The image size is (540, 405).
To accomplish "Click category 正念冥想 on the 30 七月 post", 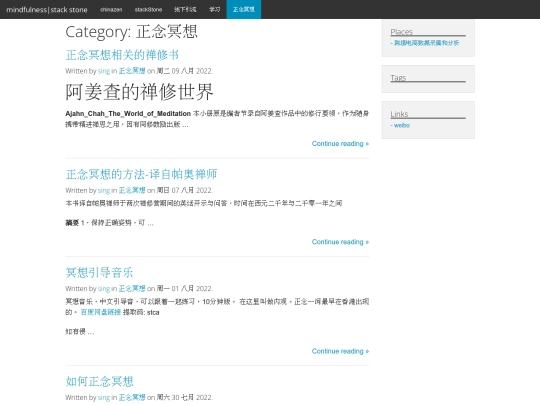I will coord(132,397).
